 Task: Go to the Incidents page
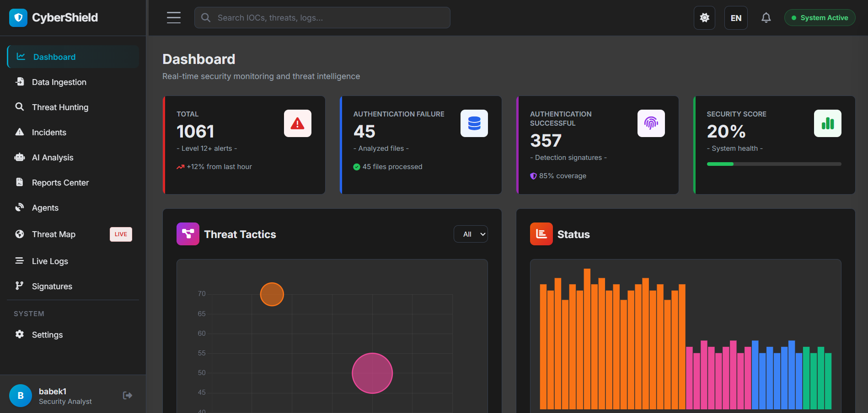click(x=49, y=132)
